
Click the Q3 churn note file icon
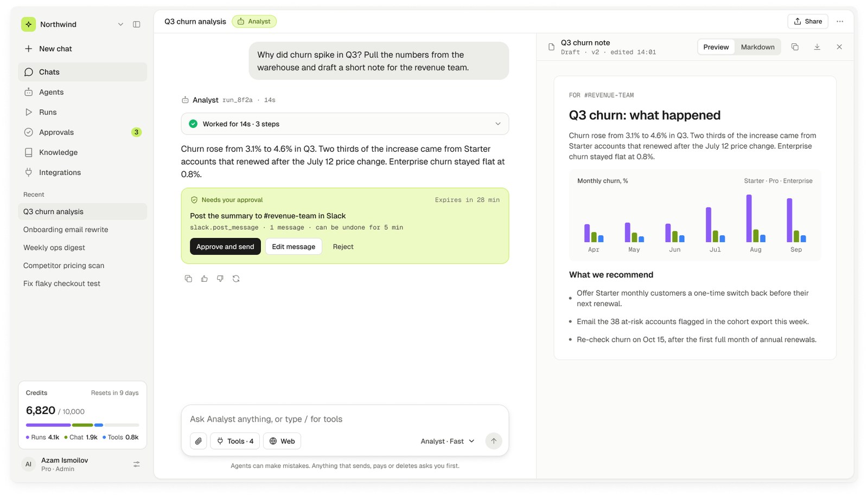(551, 47)
